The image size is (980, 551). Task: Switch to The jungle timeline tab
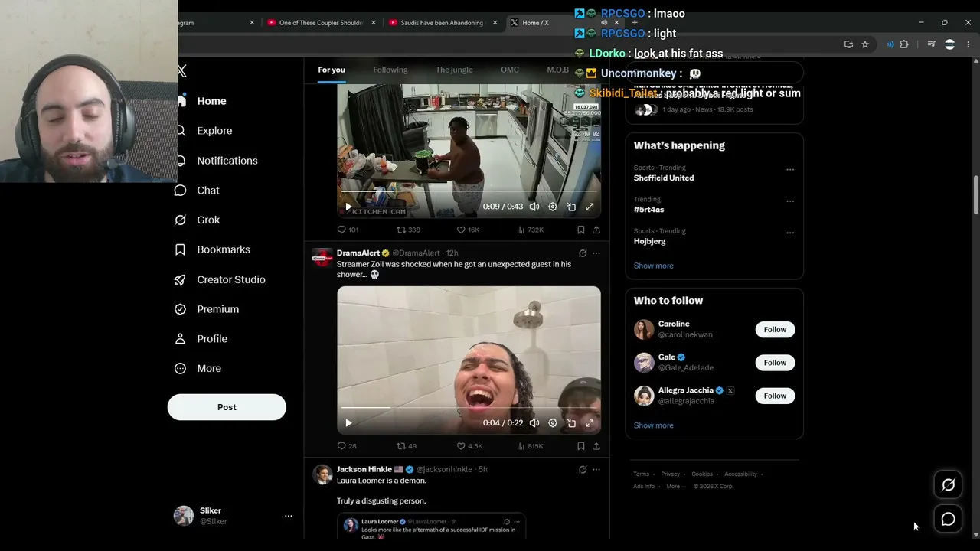tap(454, 70)
